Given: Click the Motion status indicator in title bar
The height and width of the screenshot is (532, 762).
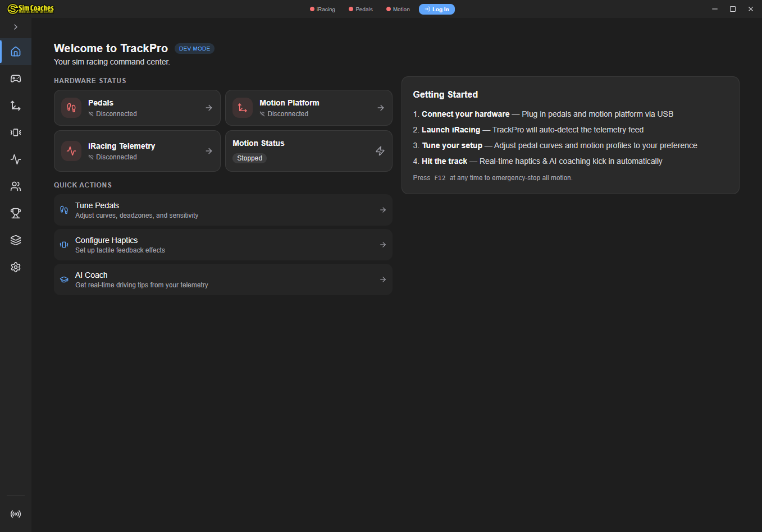Looking at the screenshot, I should pos(398,10).
